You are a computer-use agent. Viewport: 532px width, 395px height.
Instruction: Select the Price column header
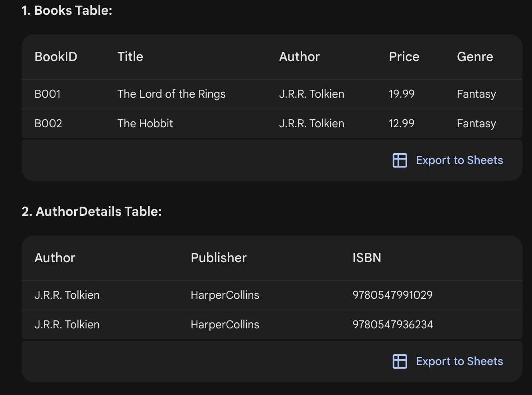point(404,57)
